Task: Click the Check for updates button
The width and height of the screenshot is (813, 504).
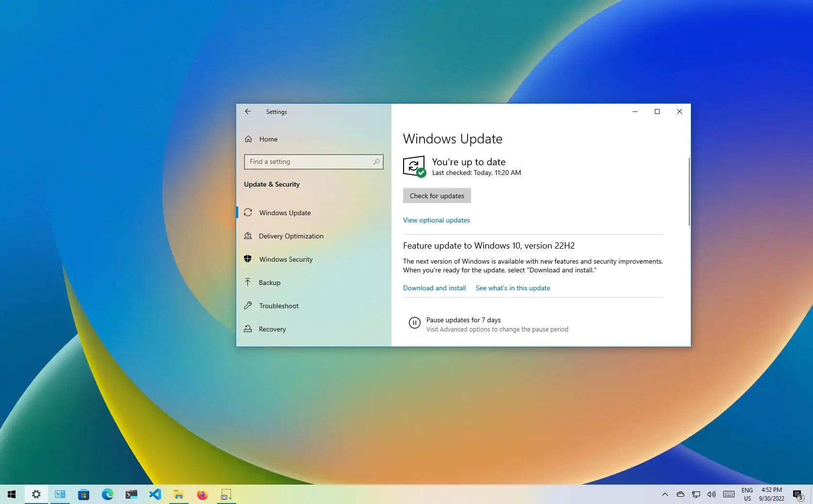Action: [x=436, y=195]
